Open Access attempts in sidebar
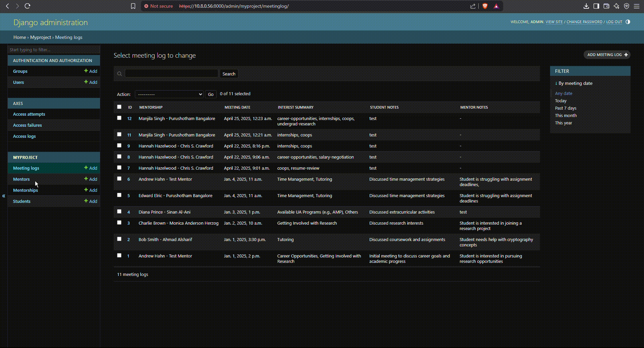Screen dimensions: 644x348 tap(29, 114)
